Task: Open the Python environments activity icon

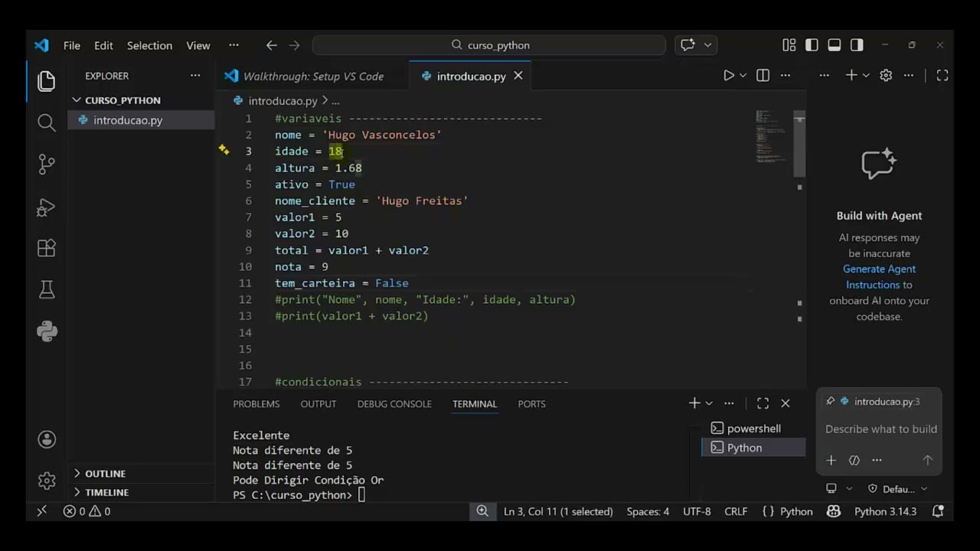Action: [x=47, y=331]
